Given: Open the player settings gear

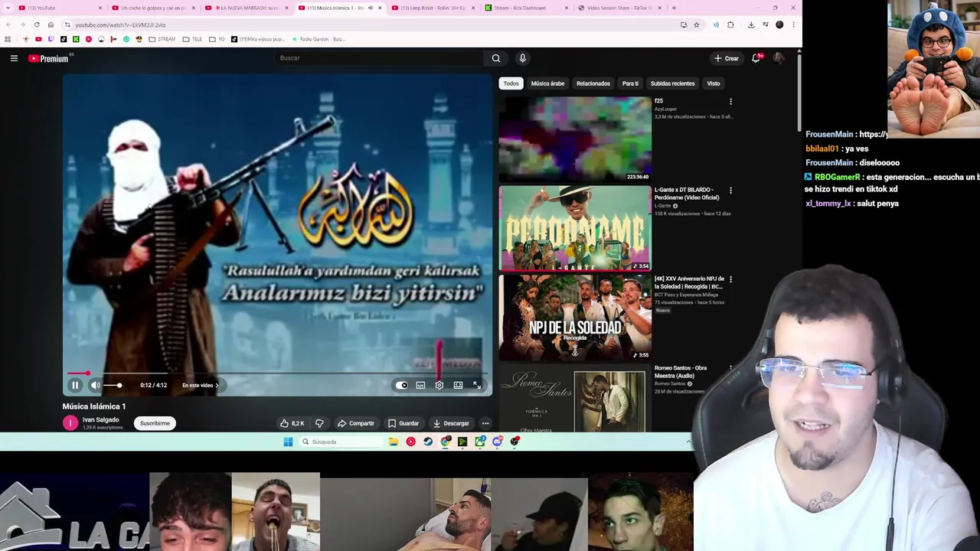Looking at the screenshot, I should tap(439, 385).
